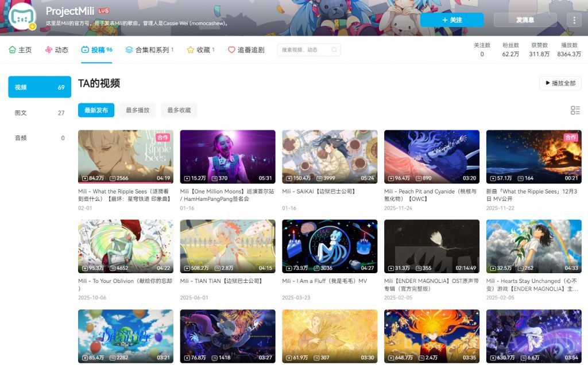Viewport: 588px width, 365px height.
Task: Select 音频 0 in the sidebar
Action: [x=40, y=138]
